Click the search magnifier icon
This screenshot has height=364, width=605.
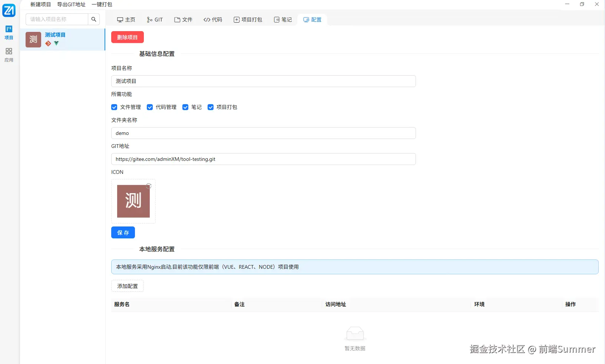pos(94,19)
